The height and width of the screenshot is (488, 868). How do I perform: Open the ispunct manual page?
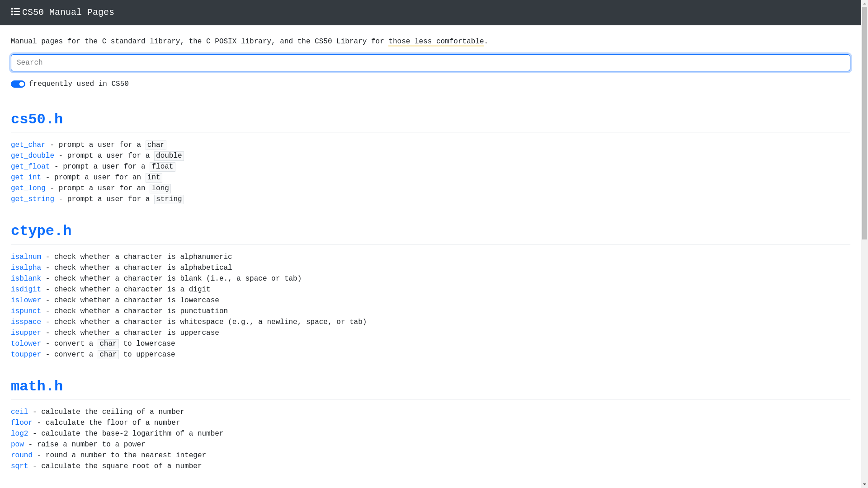click(26, 311)
